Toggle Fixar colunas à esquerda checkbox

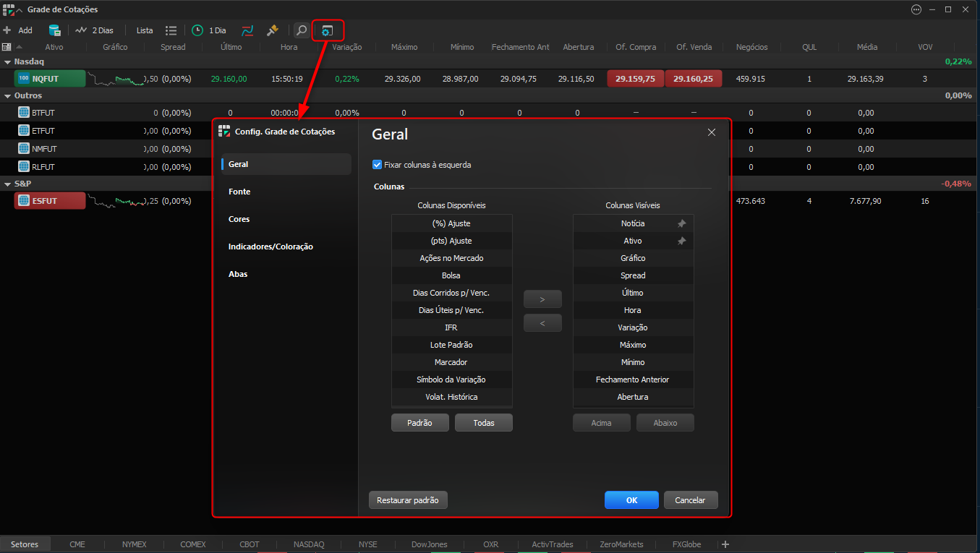(x=377, y=165)
